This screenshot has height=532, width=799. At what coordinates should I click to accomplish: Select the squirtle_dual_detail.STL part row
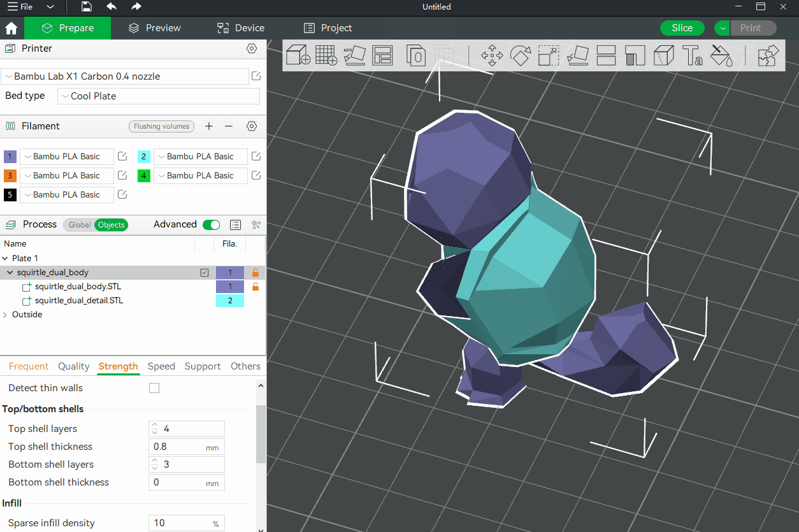point(133,301)
